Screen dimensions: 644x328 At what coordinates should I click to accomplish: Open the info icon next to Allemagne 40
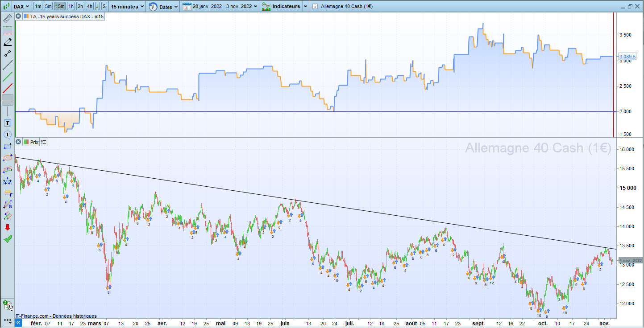316,7
